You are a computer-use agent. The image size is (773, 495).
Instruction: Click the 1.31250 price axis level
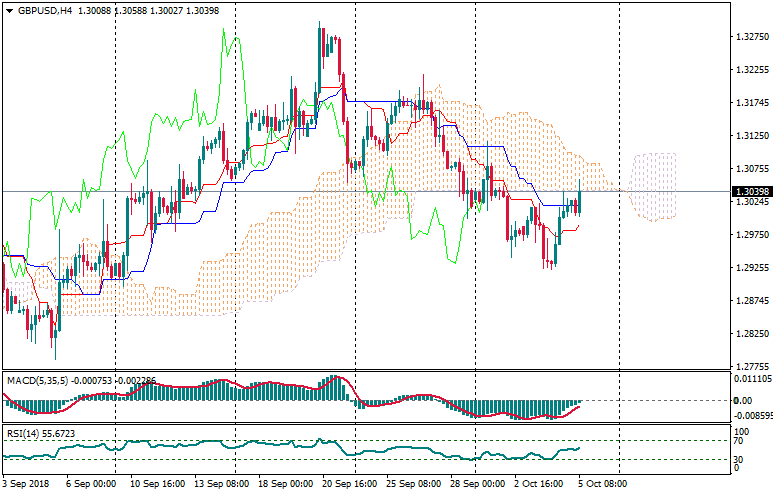(750, 136)
